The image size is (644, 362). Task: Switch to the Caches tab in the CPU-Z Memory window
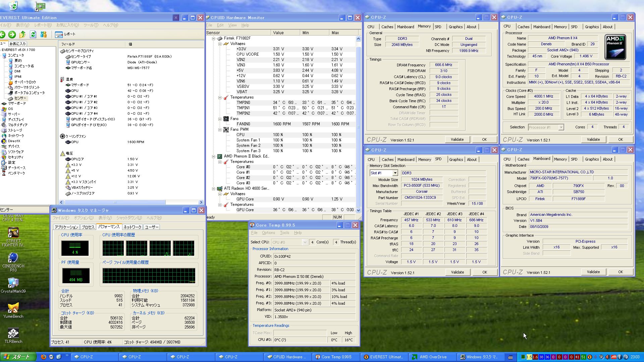pyautogui.click(x=387, y=27)
